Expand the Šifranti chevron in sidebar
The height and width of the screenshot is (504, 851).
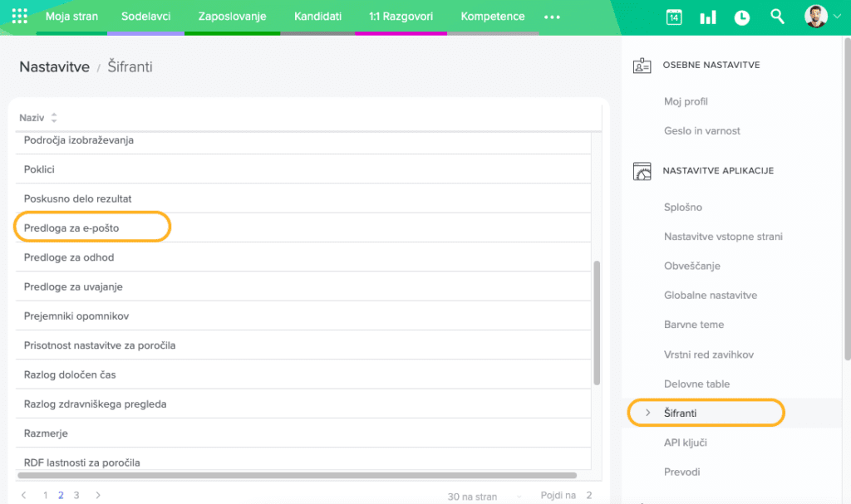pyautogui.click(x=648, y=413)
